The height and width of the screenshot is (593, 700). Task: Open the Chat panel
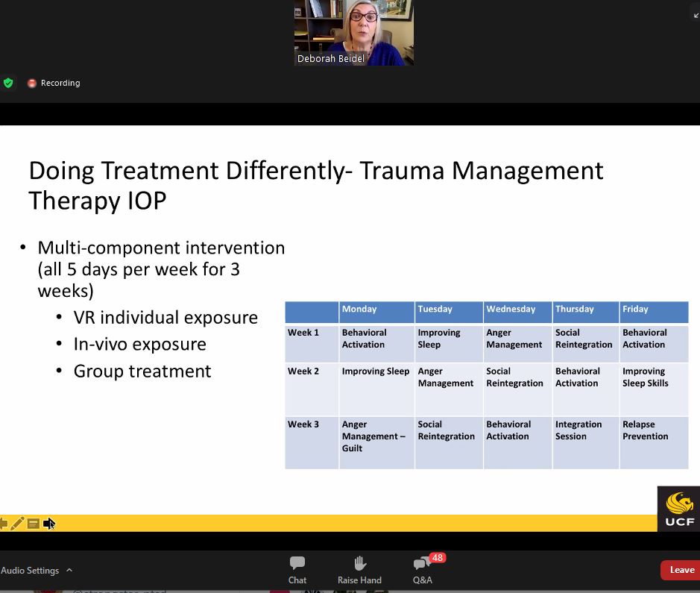click(297, 570)
